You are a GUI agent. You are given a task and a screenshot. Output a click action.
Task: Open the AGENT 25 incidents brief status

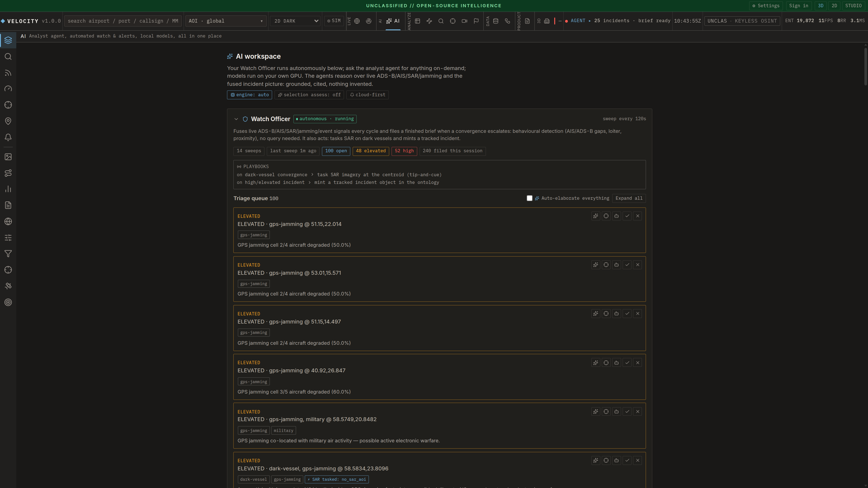pos(618,21)
